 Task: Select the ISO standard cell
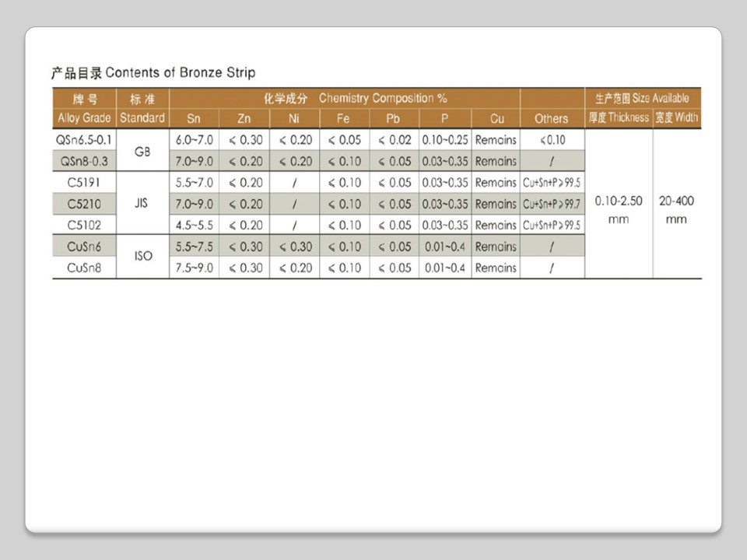coord(142,257)
